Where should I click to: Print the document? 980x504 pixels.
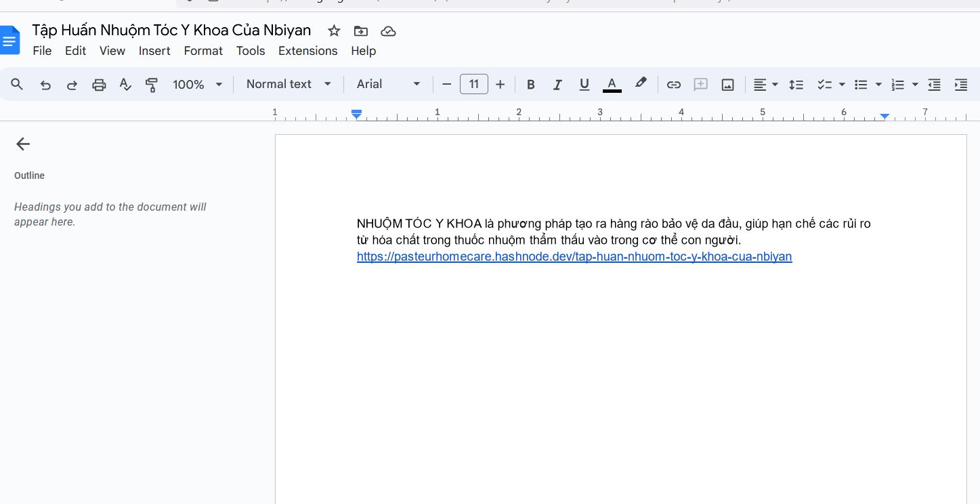click(99, 85)
